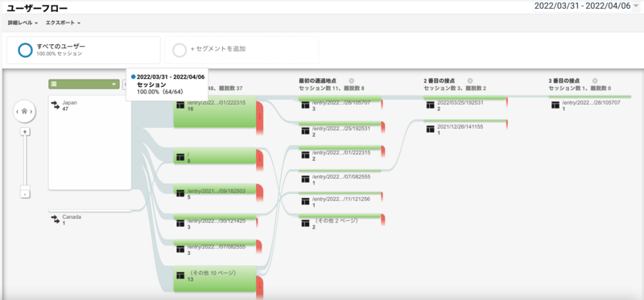Click third interaction node /28/105707
Screen dimensions: 644x300
pyautogui.click(x=589, y=97)
